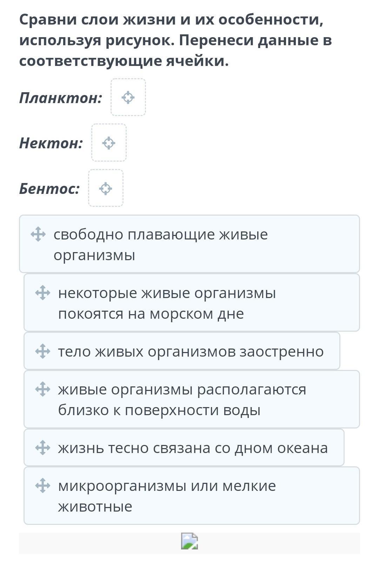The width and height of the screenshot is (379, 588).
Task: Click the Планктон drop target cell
Action: (128, 97)
